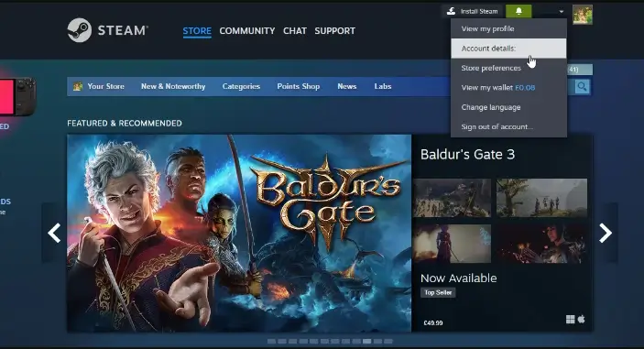Click the store search magnifier icon
This screenshot has height=349, width=644.
click(x=582, y=87)
